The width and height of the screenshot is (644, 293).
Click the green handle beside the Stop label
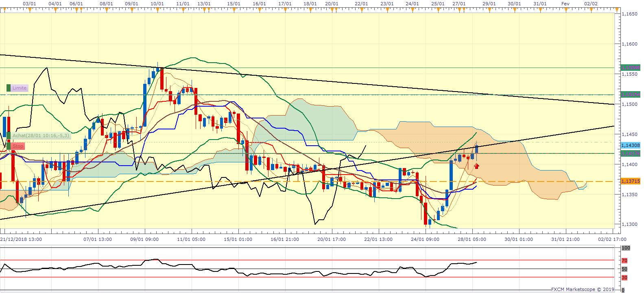pyautogui.click(x=9, y=146)
